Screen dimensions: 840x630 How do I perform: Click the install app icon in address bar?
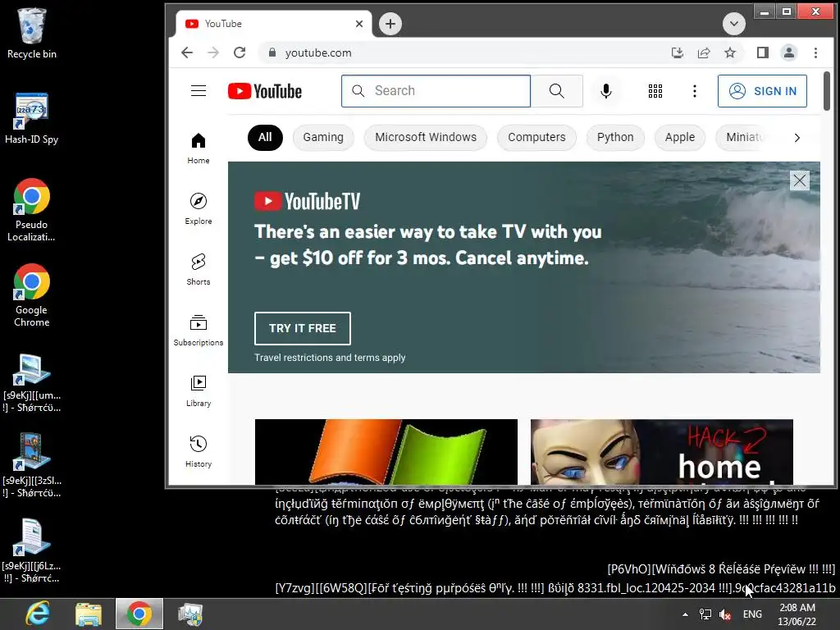coord(677,52)
